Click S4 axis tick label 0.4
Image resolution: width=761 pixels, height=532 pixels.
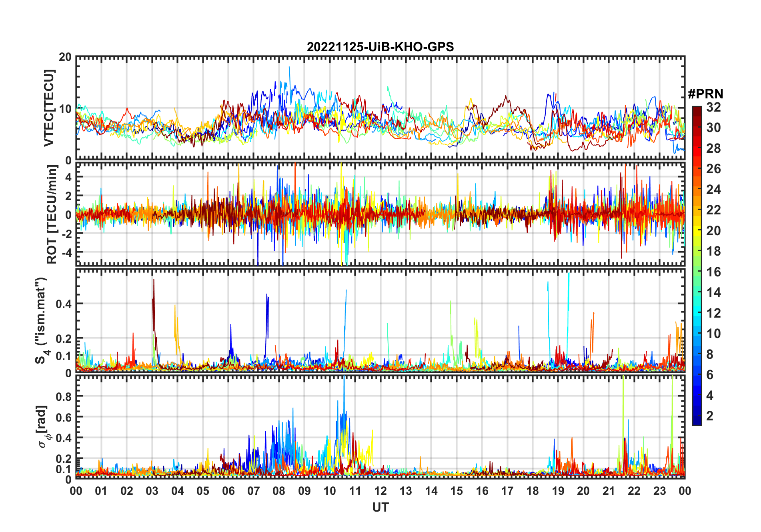point(64,304)
